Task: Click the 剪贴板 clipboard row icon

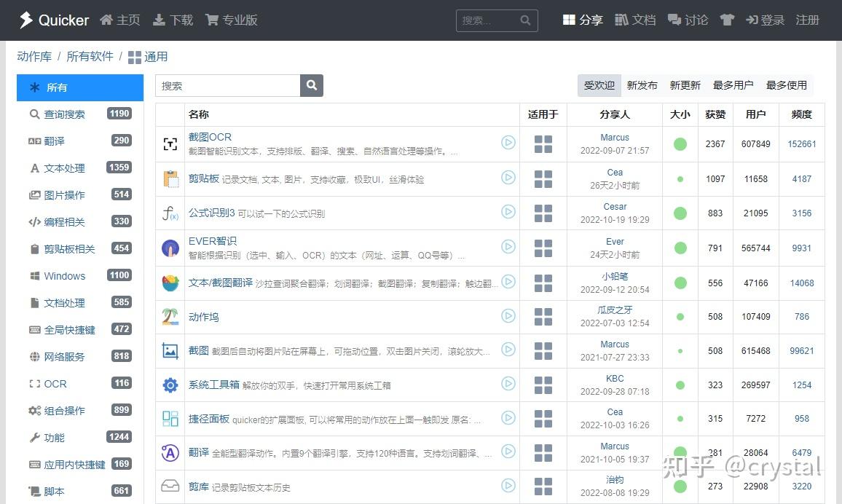Action: pyautogui.click(x=170, y=178)
